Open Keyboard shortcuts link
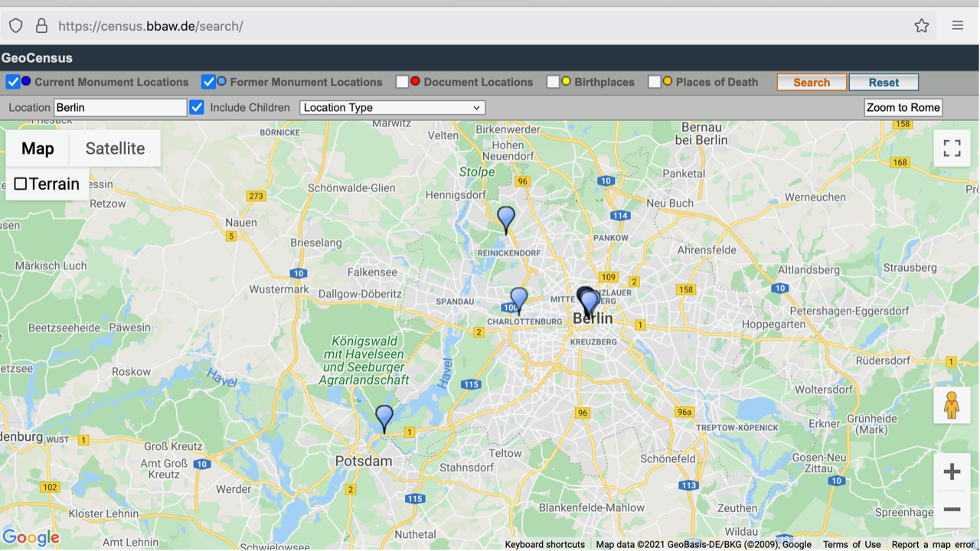 coord(545,544)
